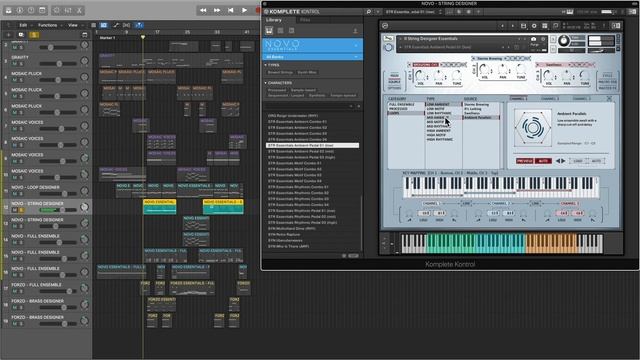Select the Processed character tag
640x360 pixels.
coord(277,90)
